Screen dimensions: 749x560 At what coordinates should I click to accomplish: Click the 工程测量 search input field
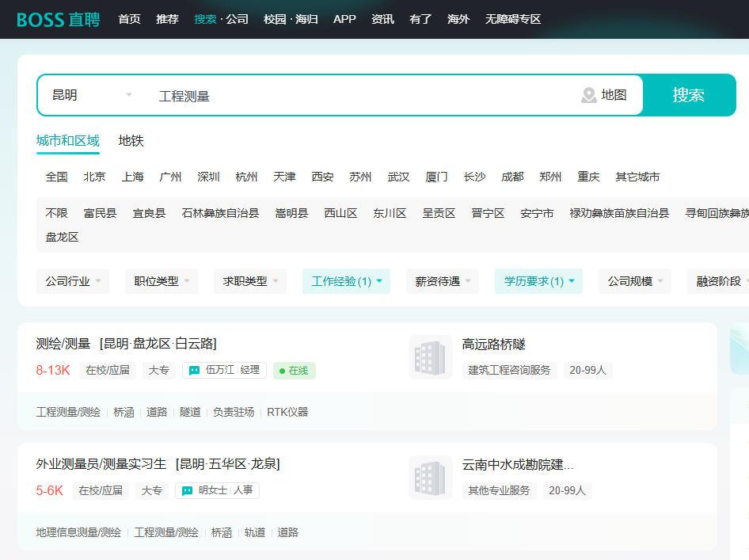tap(356, 96)
